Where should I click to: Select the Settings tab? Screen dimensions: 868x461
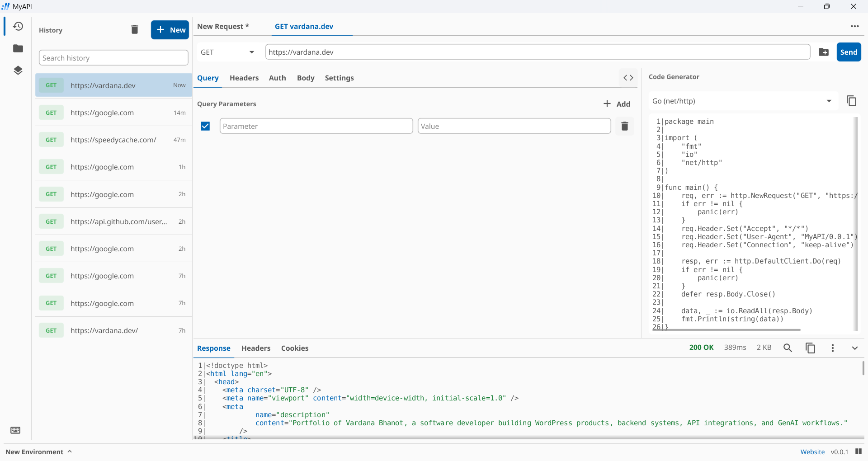coord(340,78)
